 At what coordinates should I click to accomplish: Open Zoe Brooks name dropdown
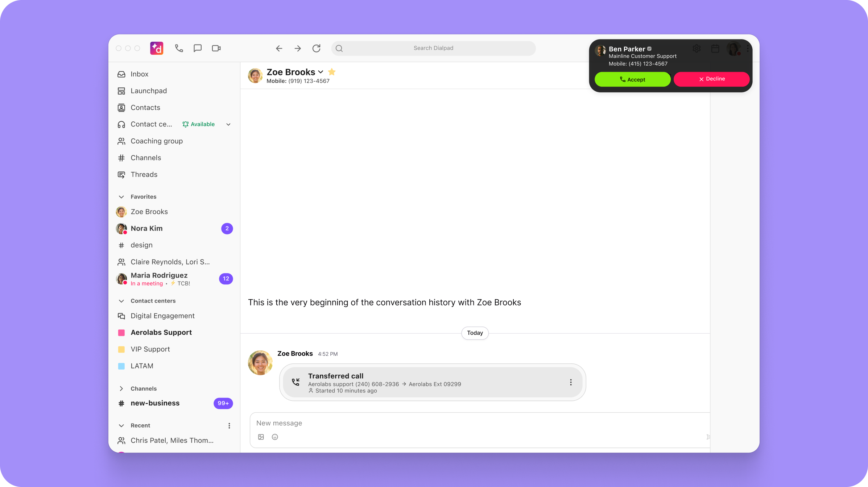point(321,72)
